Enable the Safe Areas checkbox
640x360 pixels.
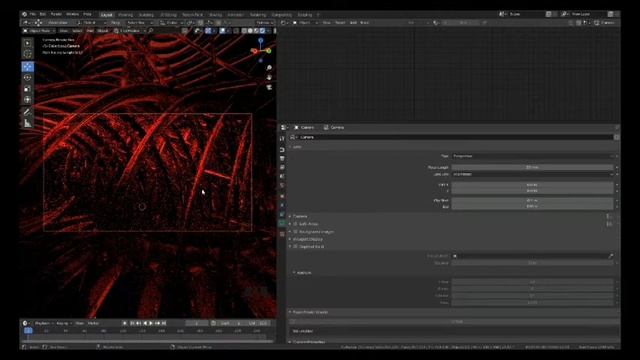296,224
